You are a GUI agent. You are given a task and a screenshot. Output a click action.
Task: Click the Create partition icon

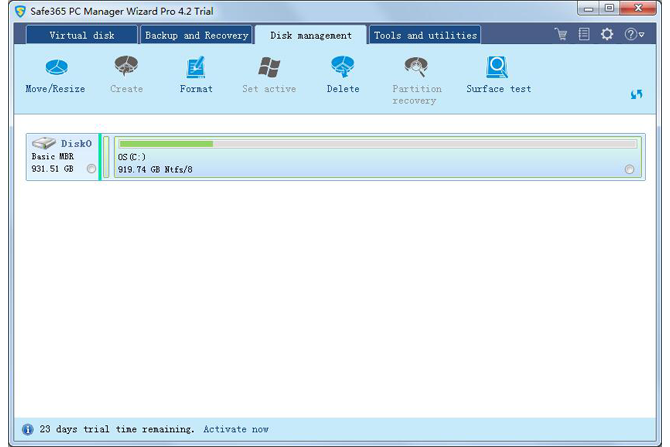pyautogui.click(x=126, y=66)
